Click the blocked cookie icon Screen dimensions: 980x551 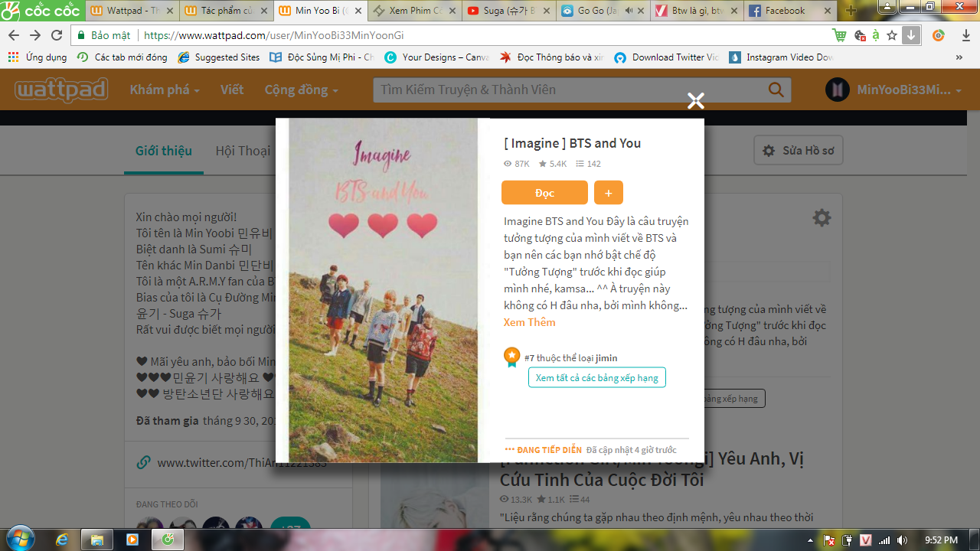point(860,35)
